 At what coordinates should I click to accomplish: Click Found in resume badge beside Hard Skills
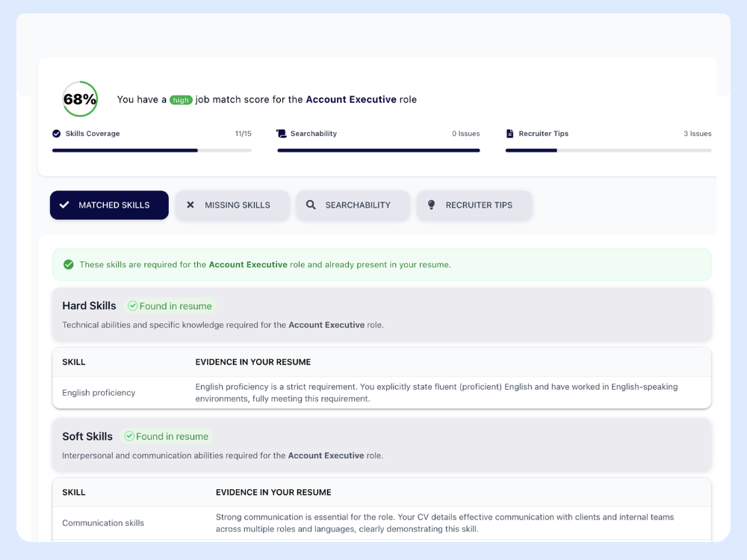click(x=170, y=305)
